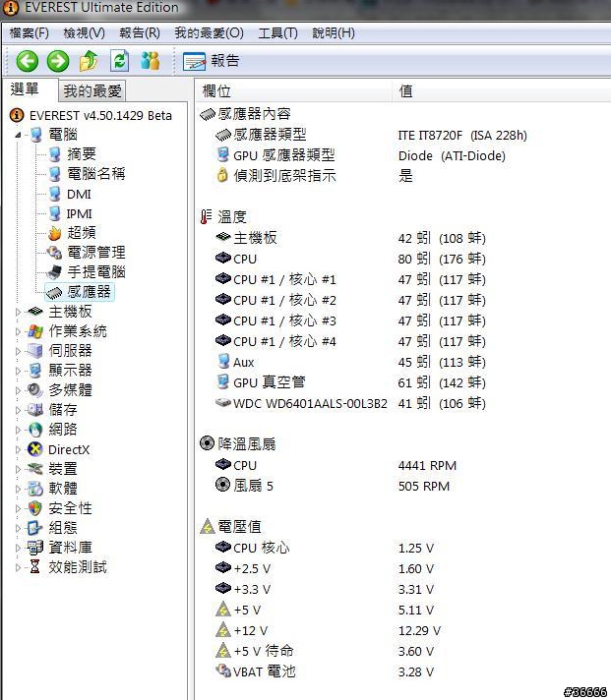Click the 資料庫 database icon
This screenshot has width=611, height=700.
pos(34,548)
